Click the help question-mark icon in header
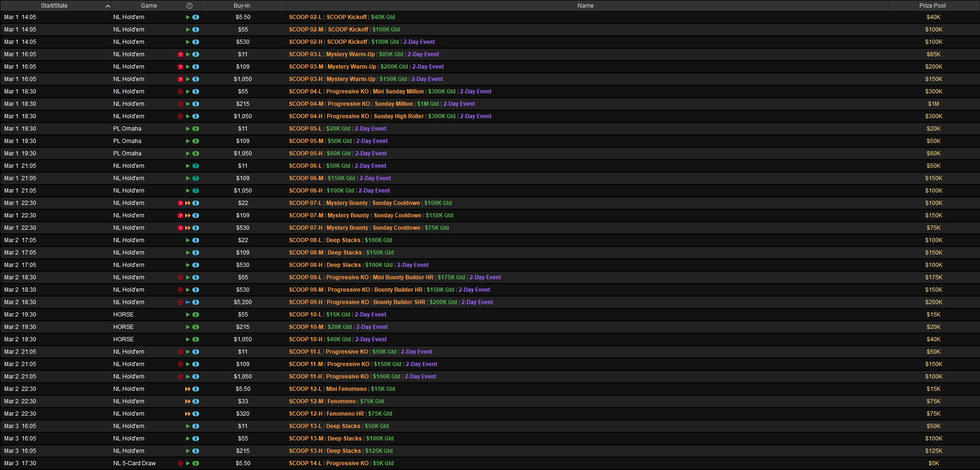Image resolution: width=980 pixels, height=470 pixels. (190, 6)
